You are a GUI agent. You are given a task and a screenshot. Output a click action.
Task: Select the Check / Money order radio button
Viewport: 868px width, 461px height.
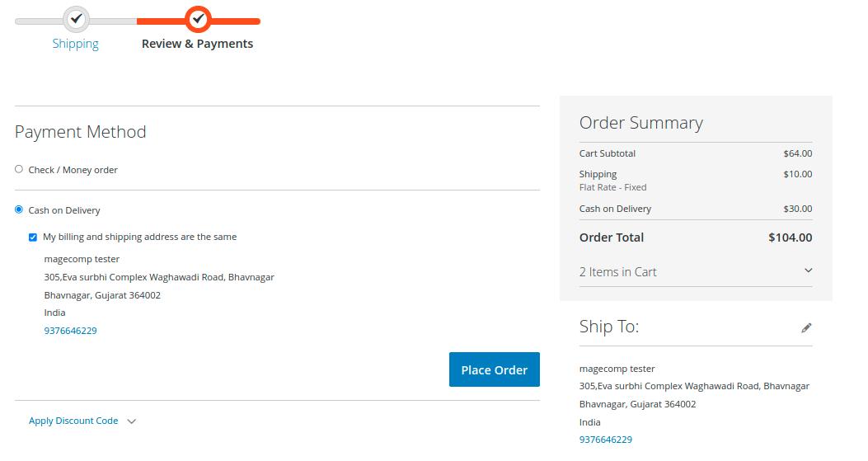tap(19, 169)
